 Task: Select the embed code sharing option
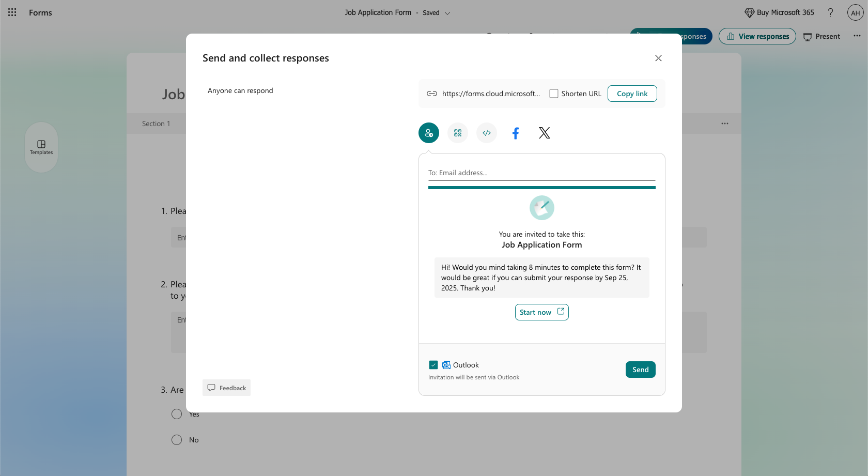point(486,133)
